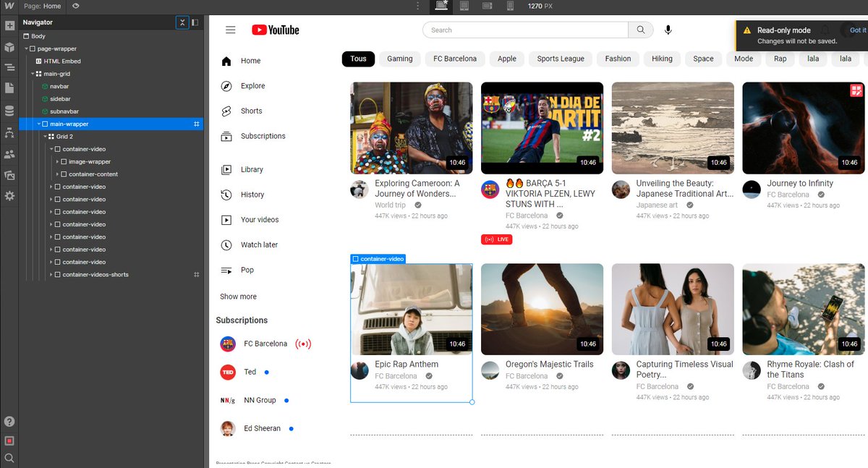The image size is (868, 468).
Task: Click the red LIVE badge
Action: 496,239
